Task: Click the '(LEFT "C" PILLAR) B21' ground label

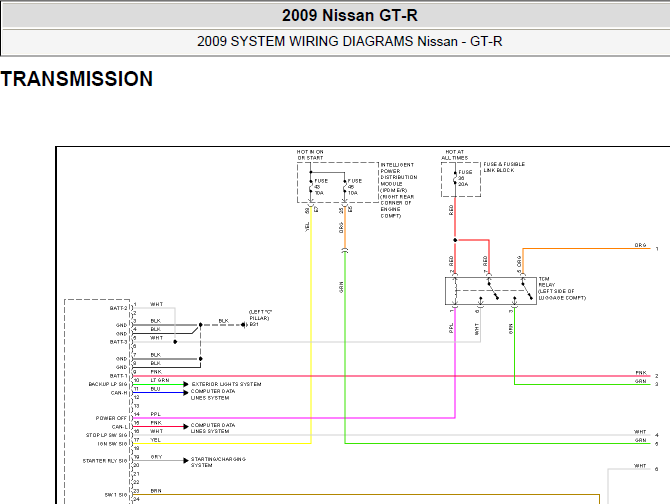Action: coord(260,318)
